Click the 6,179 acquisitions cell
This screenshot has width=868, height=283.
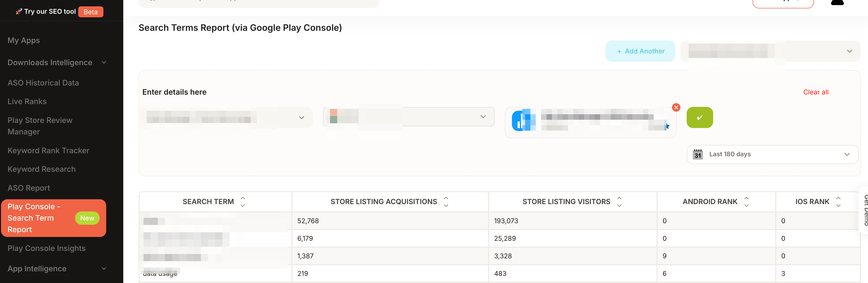390,238
